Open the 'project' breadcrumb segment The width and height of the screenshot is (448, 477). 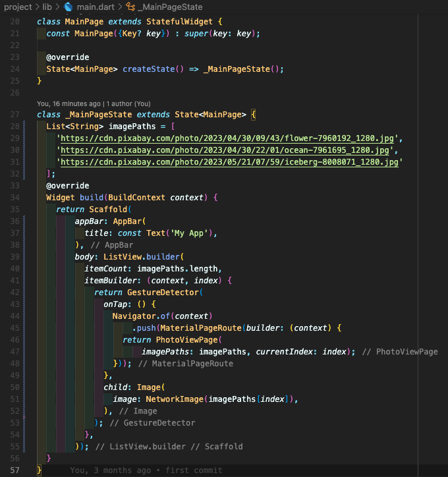click(x=18, y=7)
